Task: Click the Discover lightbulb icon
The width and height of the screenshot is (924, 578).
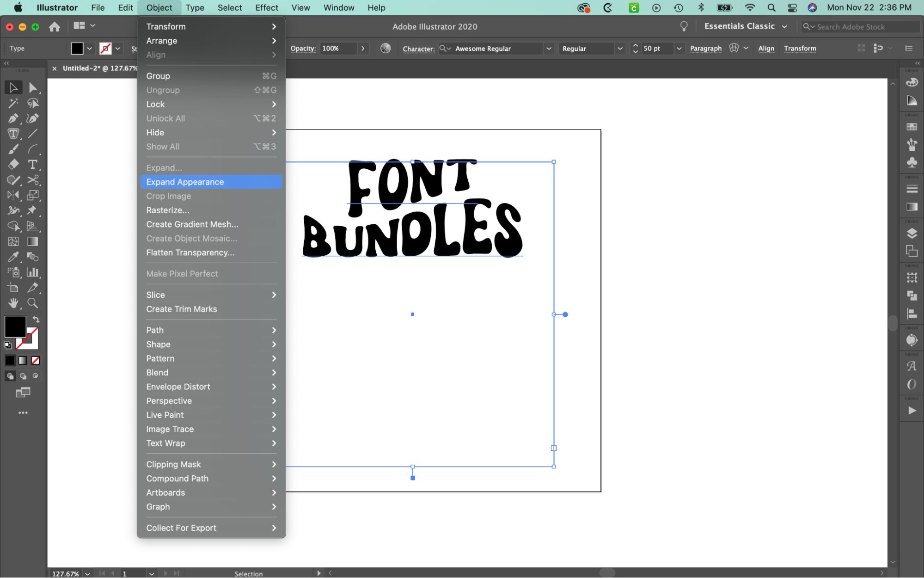Action: (x=684, y=26)
